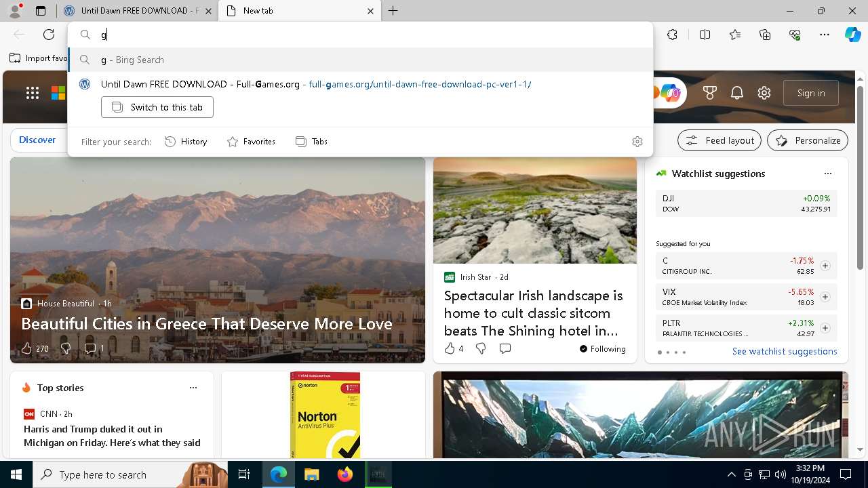
Task: Open Feed layout options
Action: (719, 140)
